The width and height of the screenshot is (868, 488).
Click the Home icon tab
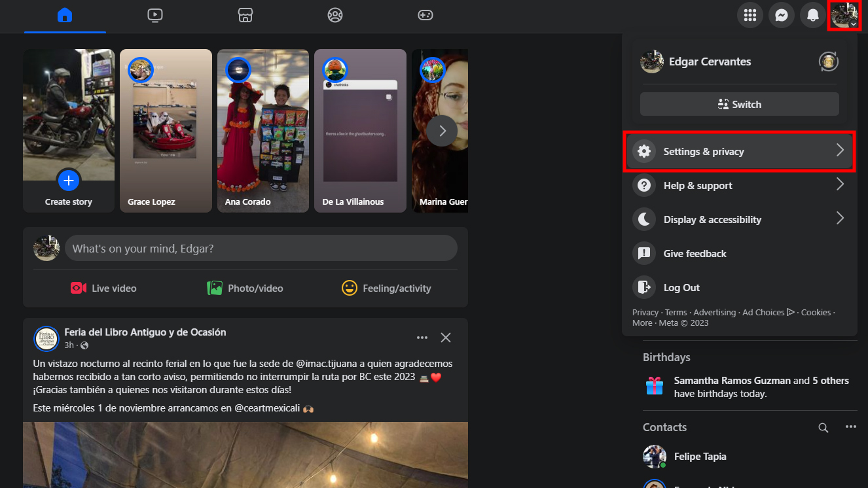point(65,15)
